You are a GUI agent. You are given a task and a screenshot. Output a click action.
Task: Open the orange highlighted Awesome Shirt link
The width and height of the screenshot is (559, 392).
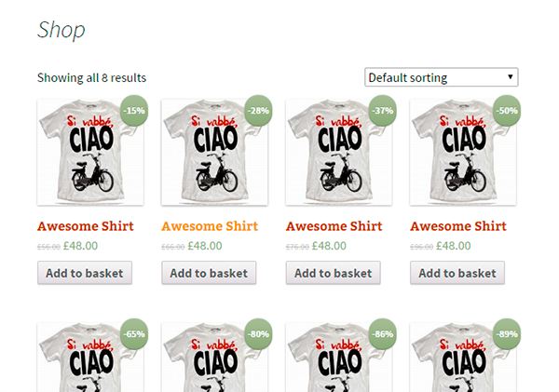pyautogui.click(x=210, y=226)
